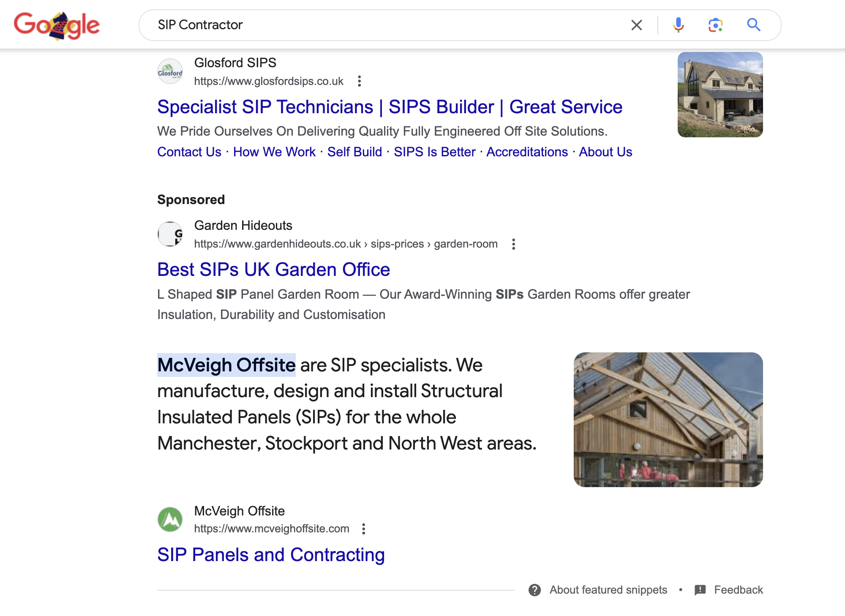
Task: Open the Accreditations sitelink
Action: click(x=527, y=152)
